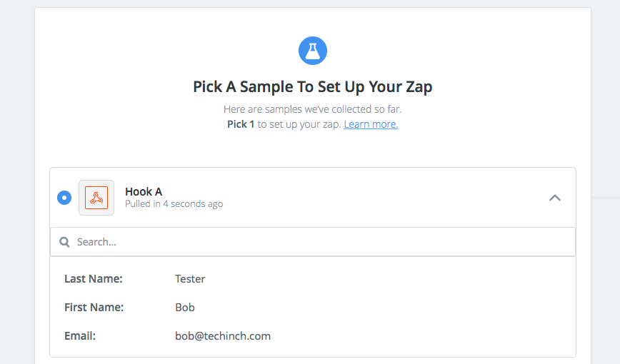Click the Hook A sample title

(x=144, y=192)
